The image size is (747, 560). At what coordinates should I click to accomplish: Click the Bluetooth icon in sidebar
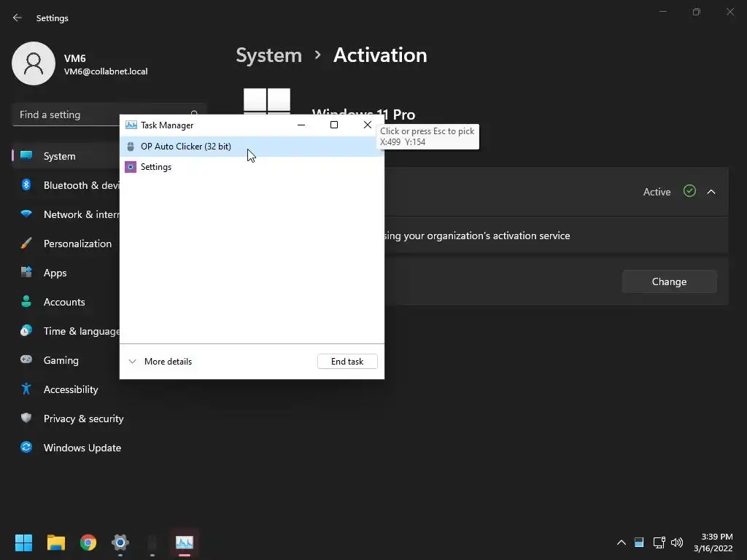coord(26,184)
